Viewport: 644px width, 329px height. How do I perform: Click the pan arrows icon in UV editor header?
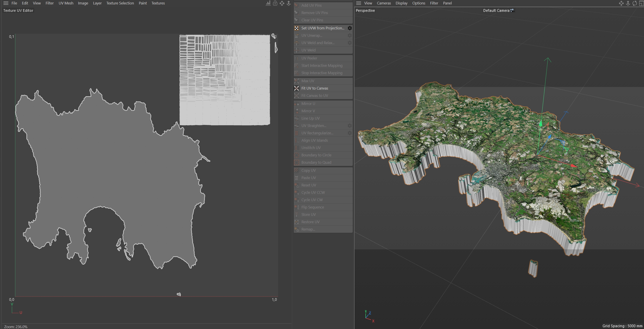click(x=282, y=3)
